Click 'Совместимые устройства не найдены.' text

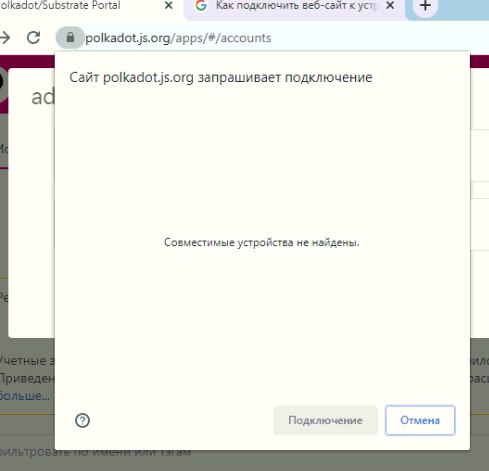262,242
